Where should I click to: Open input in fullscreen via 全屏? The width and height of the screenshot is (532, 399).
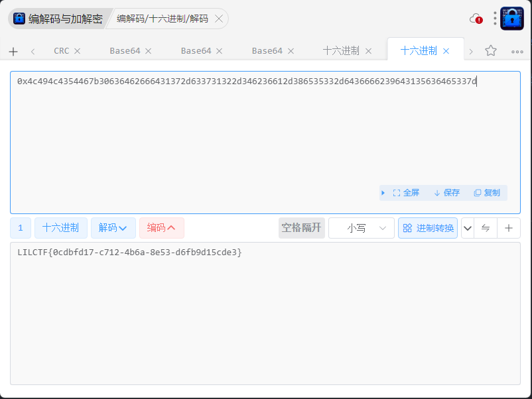(406, 193)
